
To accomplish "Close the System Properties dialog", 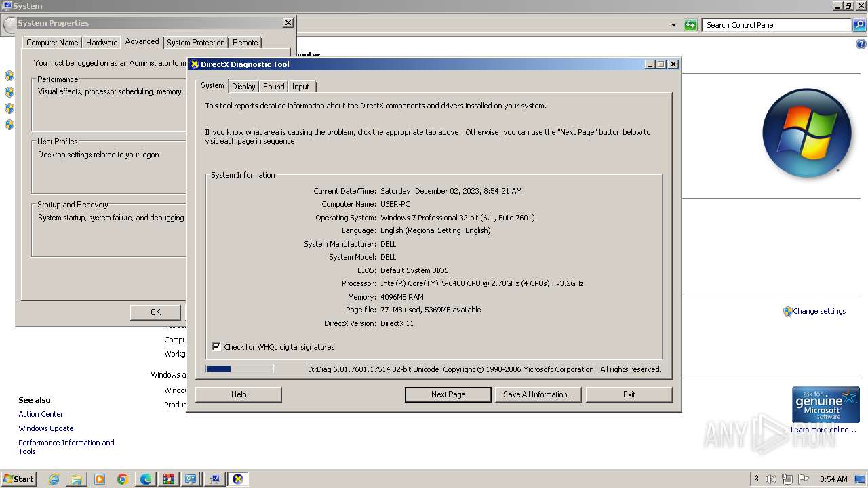I will (x=288, y=22).
